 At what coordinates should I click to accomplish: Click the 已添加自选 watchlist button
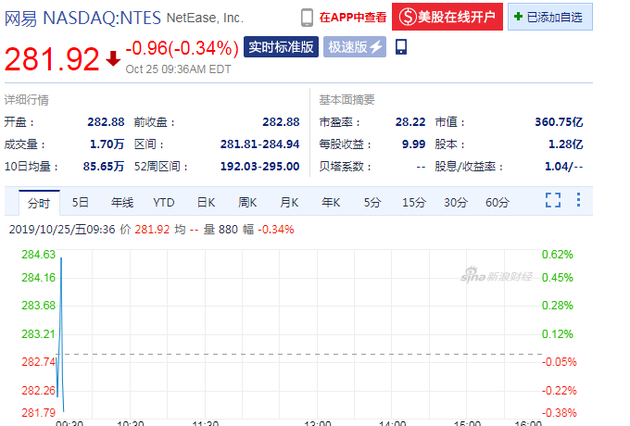click(x=550, y=17)
